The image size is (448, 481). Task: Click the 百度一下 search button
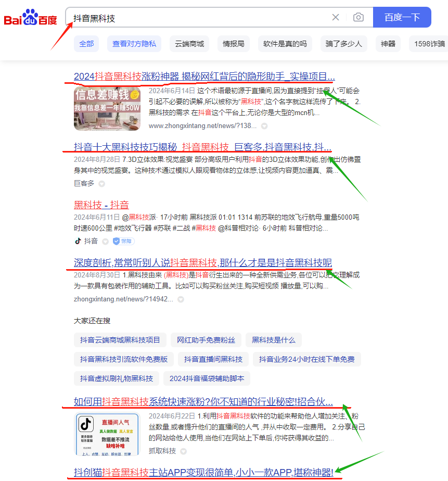[x=402, y=18]
